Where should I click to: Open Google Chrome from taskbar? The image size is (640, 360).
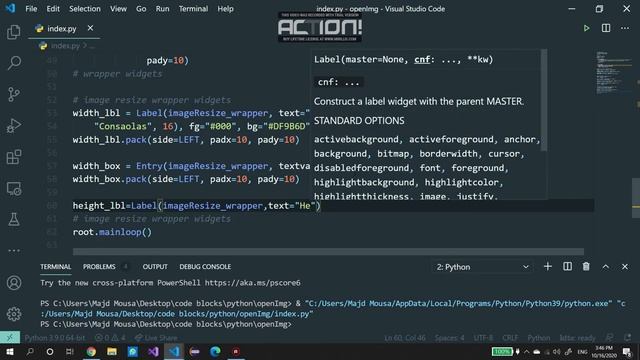tap(91, 351)
